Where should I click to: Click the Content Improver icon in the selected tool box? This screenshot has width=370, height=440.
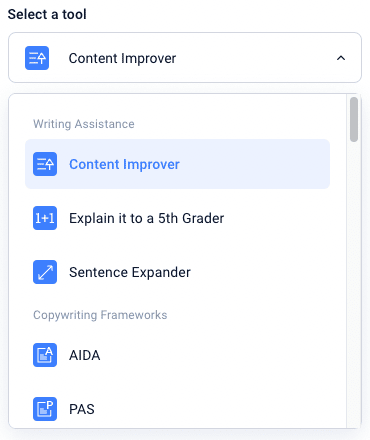[37, 58]
